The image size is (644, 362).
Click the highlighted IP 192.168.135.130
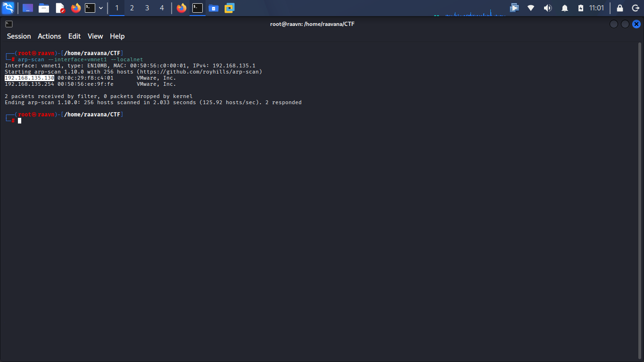coord(29,78)
